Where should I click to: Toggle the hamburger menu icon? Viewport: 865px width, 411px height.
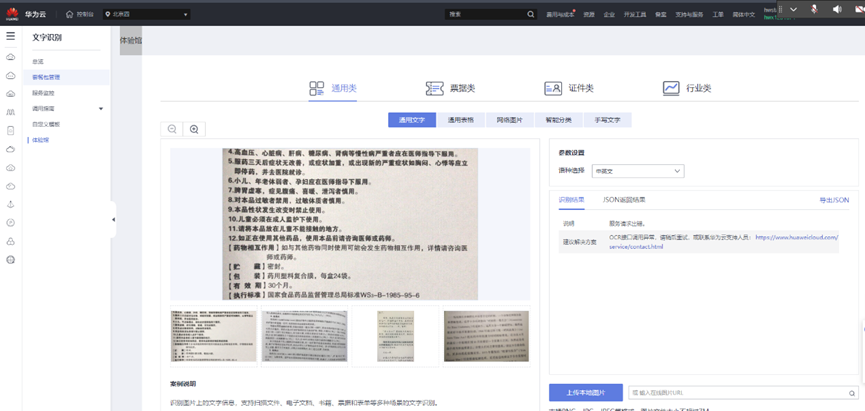10,36
